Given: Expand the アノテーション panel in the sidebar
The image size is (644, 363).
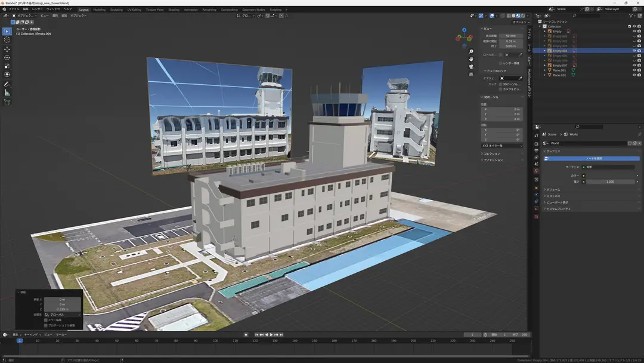Looking at the screenshot, I should click(x=493, y=160).
